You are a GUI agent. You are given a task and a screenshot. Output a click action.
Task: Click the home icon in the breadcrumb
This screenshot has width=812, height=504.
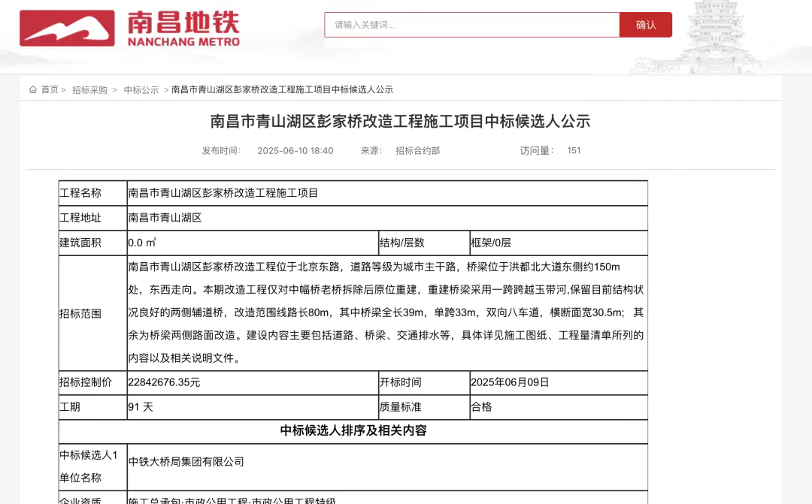pos(33,89)
